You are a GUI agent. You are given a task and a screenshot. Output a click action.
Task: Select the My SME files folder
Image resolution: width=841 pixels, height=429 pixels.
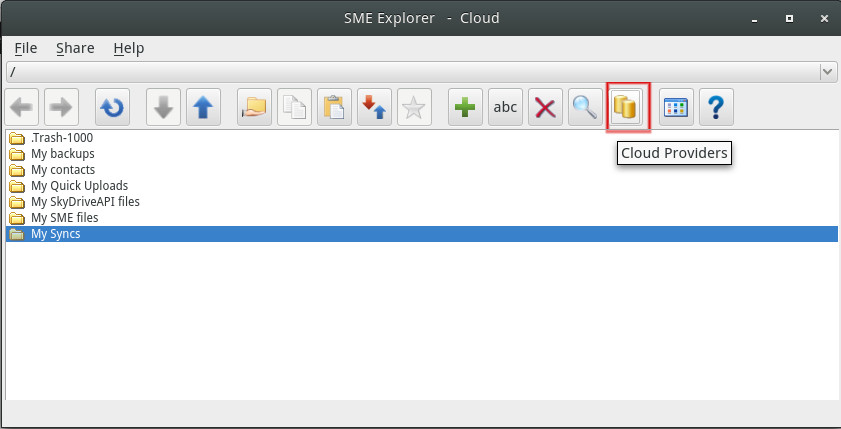(x=422, y=218)
